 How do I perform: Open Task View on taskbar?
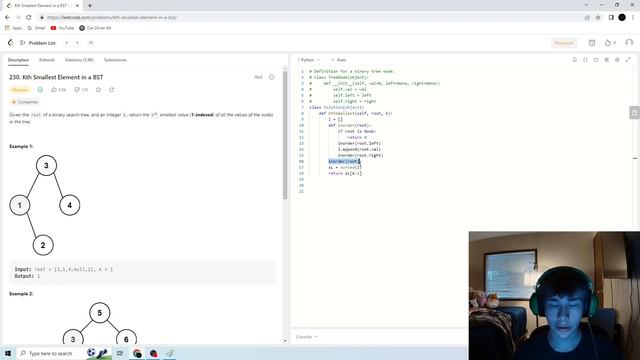pos(120,353)
